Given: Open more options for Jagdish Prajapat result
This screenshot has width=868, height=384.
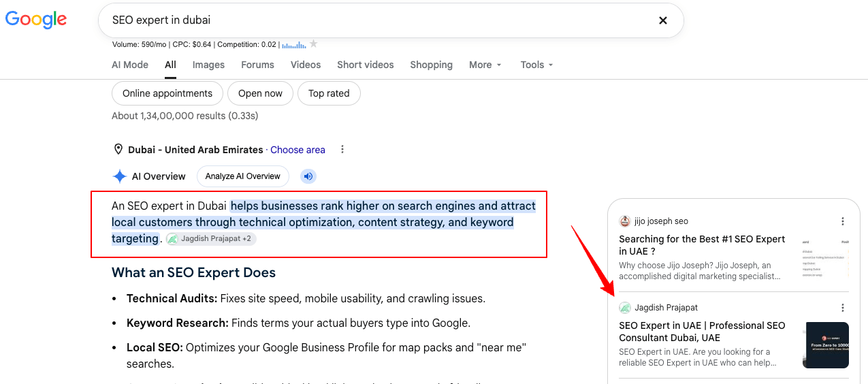Looking at the screenshot, I should (843, 308).
